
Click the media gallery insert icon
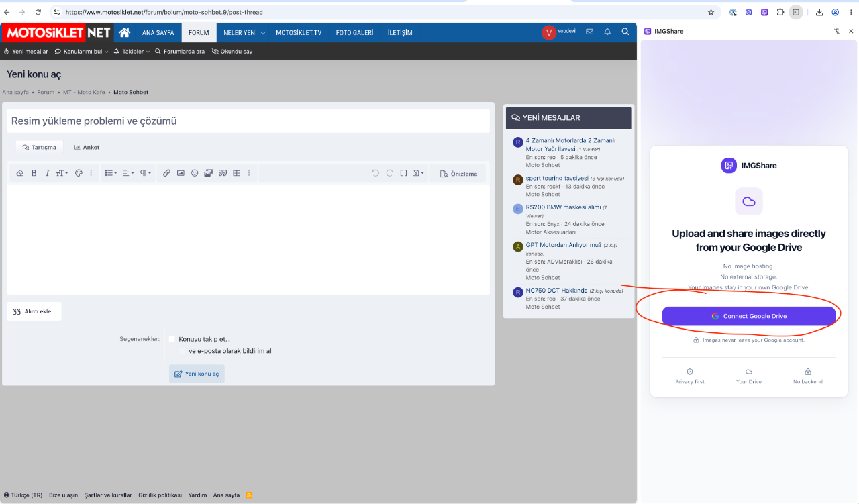(208, 173)
